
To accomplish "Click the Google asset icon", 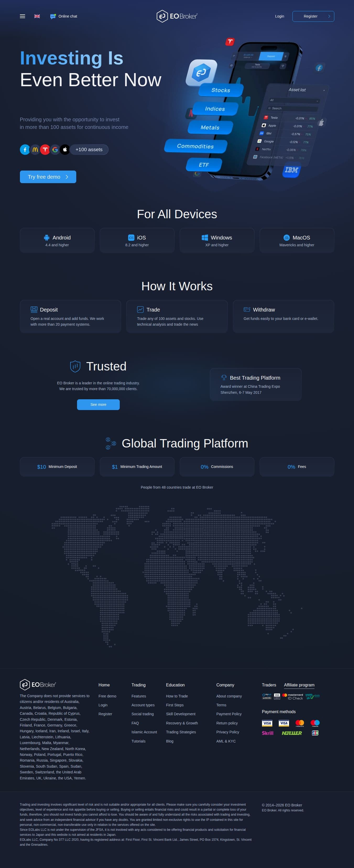I will (55, 150).
